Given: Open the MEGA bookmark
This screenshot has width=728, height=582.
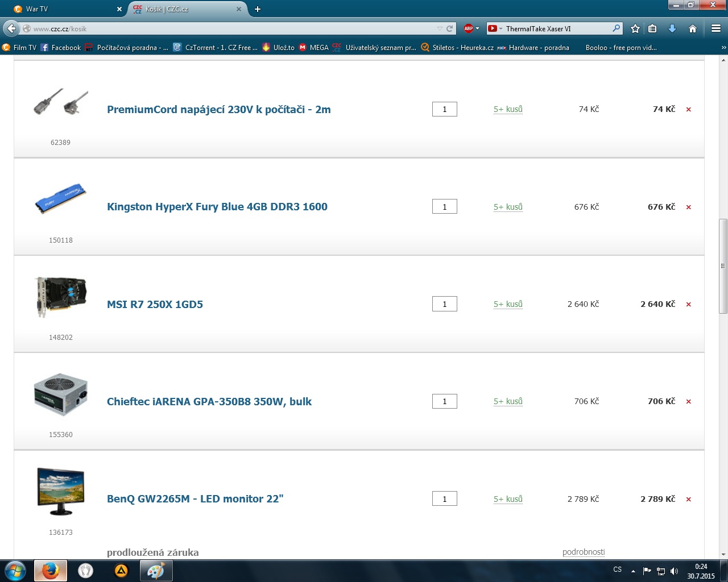Looking at the screenshot, I should tap(314, 48).
